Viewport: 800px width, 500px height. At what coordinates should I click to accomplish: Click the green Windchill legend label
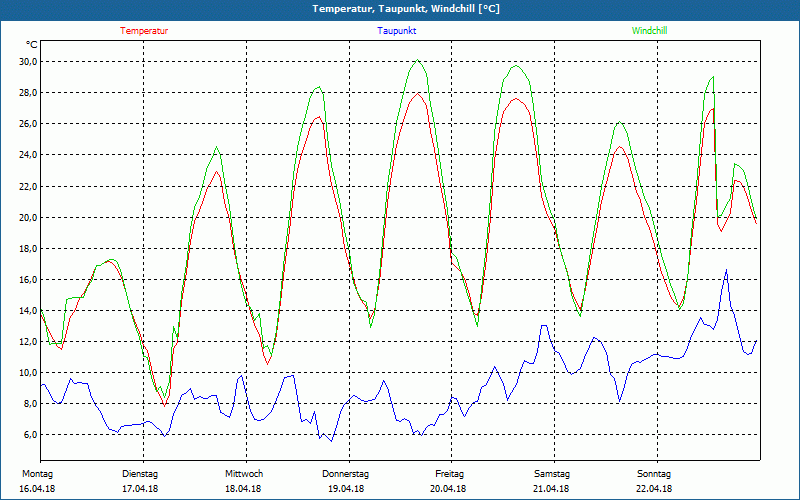click(x=649, y=31)
